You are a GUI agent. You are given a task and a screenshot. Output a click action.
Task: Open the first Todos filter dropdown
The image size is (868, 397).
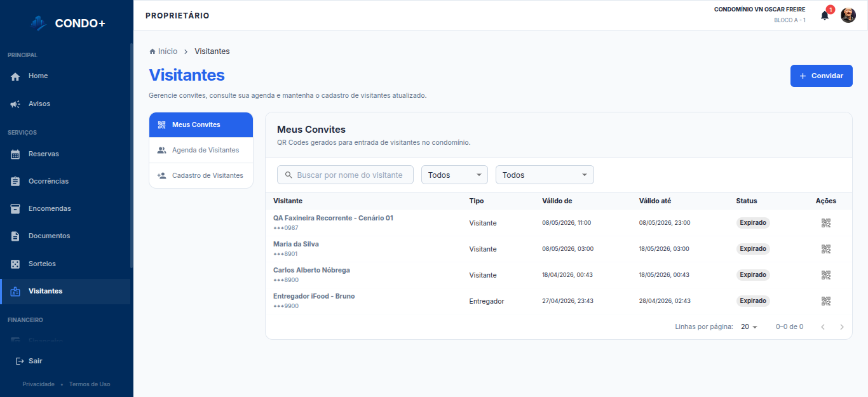tap(454, 175)
